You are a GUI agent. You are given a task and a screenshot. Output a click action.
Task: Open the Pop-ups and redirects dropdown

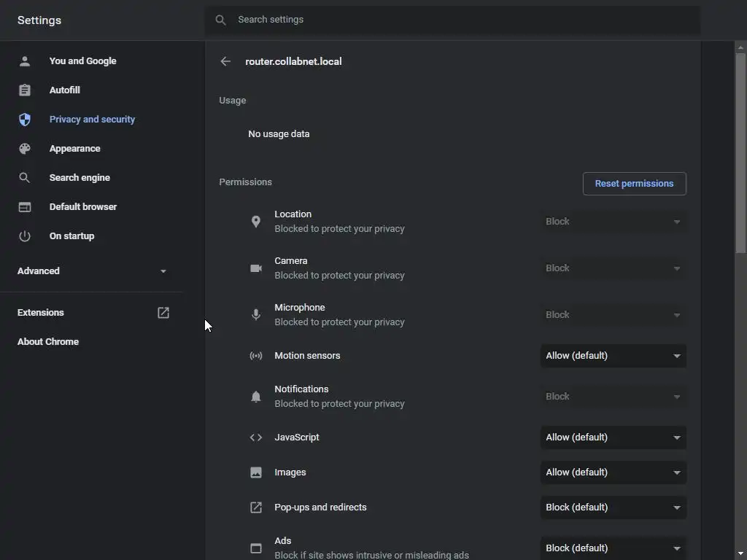(x=613, y=507)
